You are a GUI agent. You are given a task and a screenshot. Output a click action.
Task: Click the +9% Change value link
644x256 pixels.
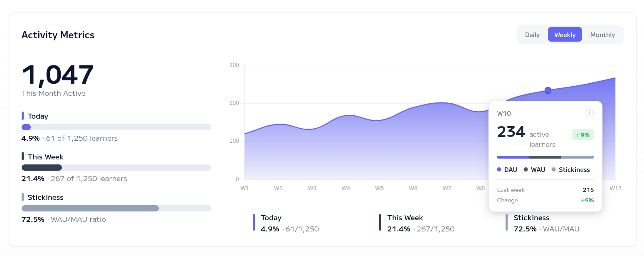point(587,200)
